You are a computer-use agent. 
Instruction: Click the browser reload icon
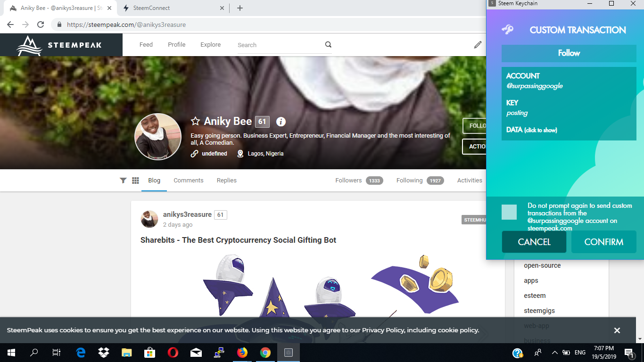(x=41, y=25)
